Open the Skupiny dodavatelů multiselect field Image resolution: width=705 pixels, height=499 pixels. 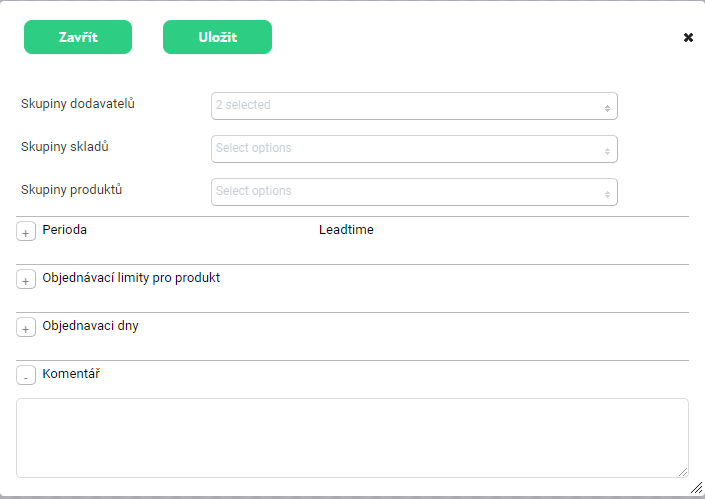click(x=405, y=105)
